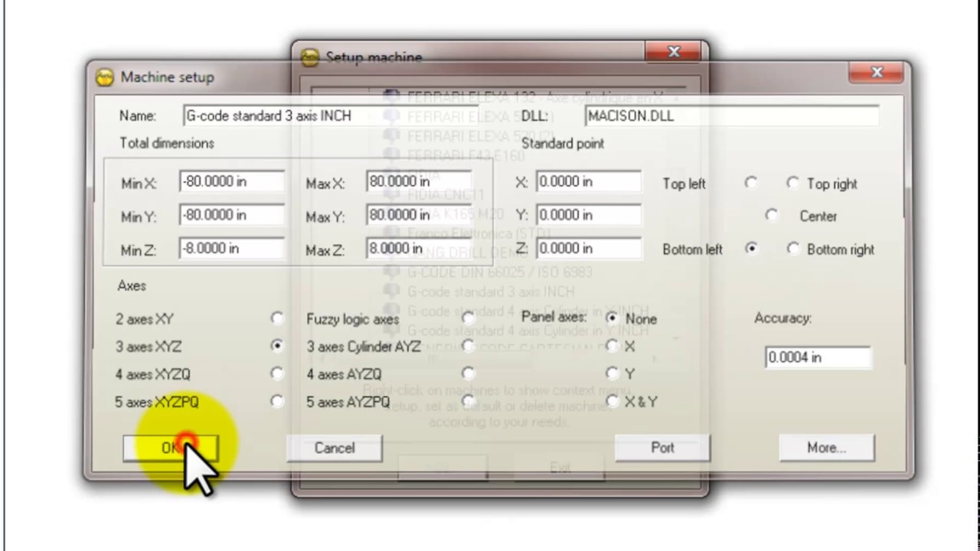Select 3 axes XYZ option
The height and width of the screenshot is (551, 980).
(x=277, y=345)
